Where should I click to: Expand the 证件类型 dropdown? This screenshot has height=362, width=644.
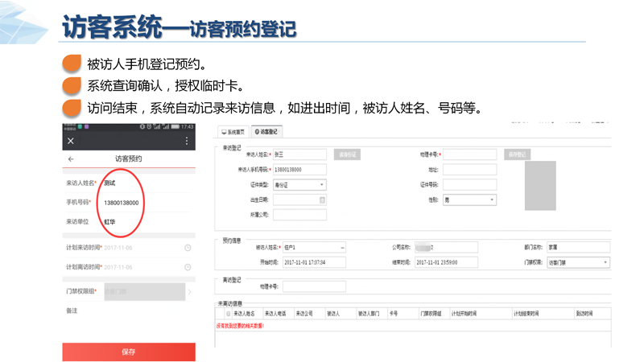[x=322, y=185]
